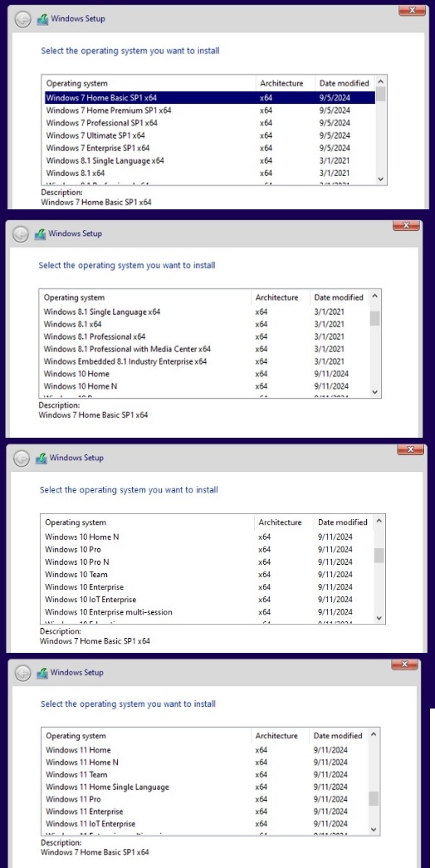
Task: Select Windows 7 Home Premium SP1 x64
Action: [210, 110]
